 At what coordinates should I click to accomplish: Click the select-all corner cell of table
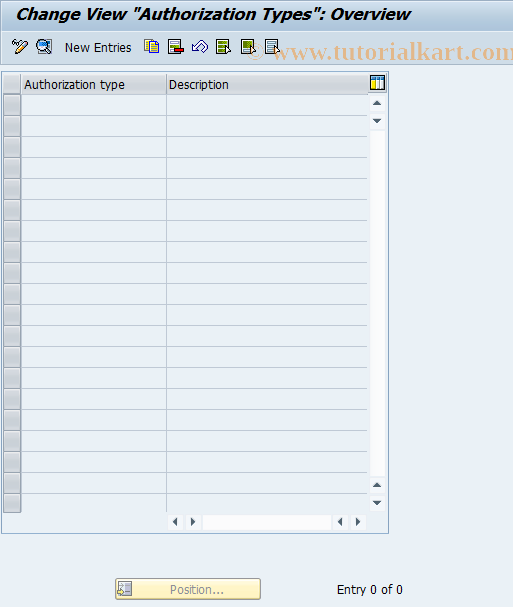point(12,84)
